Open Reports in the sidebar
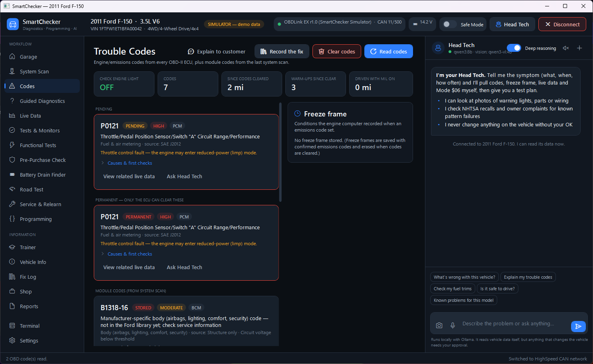 [42, 306]
